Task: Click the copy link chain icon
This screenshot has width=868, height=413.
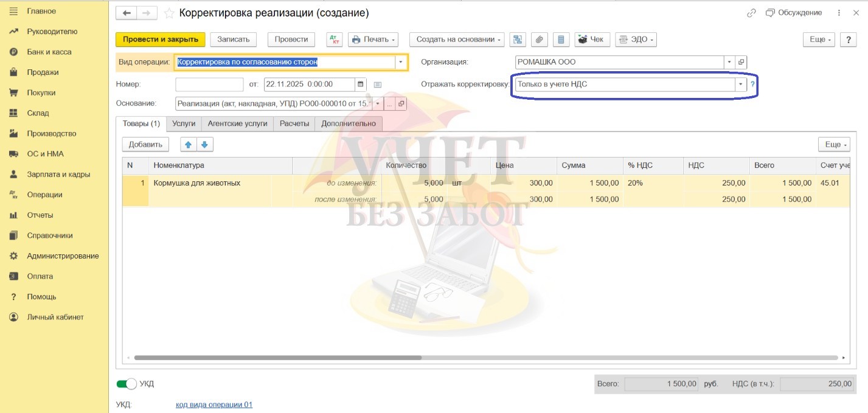Action: (752, 13)
